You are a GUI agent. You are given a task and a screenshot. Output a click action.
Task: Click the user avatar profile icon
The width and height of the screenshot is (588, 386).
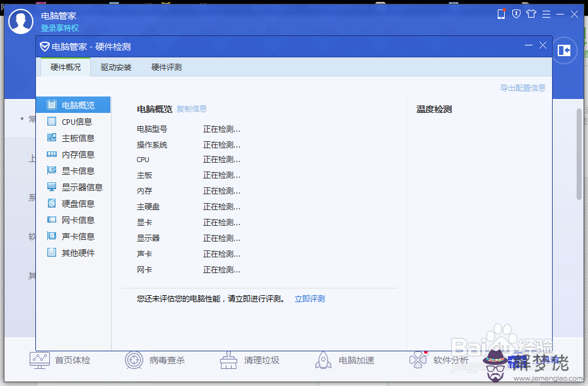click(x=21, y=21)
